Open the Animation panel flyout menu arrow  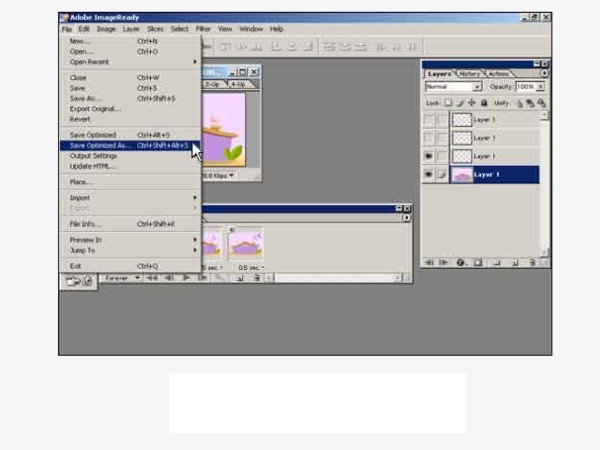pos(406,218)
